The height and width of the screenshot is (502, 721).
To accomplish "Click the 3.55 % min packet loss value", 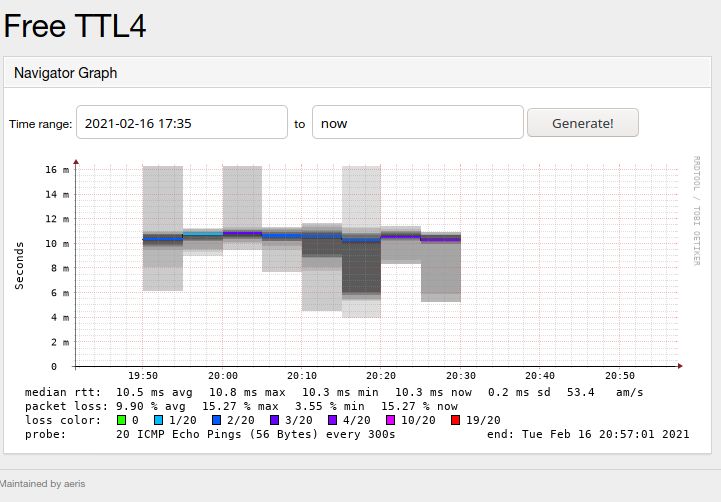I will [330, 406].
